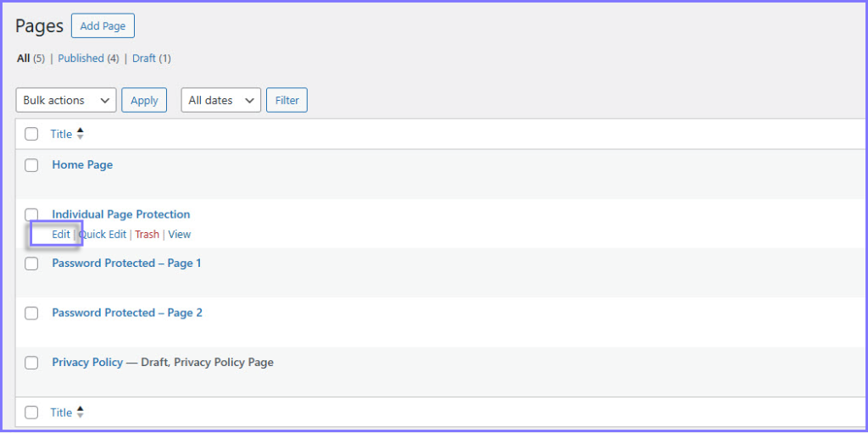Show only Published pages

pos(81,58)
